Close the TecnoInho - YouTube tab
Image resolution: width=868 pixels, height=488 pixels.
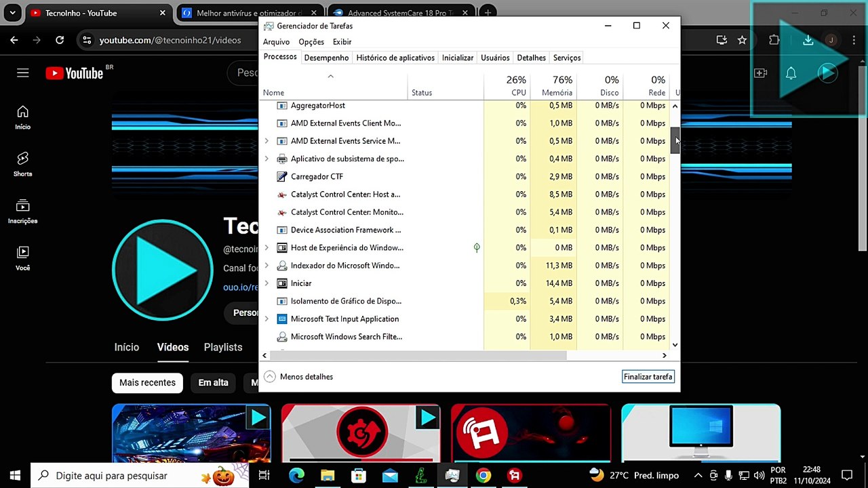click(163, 13)
